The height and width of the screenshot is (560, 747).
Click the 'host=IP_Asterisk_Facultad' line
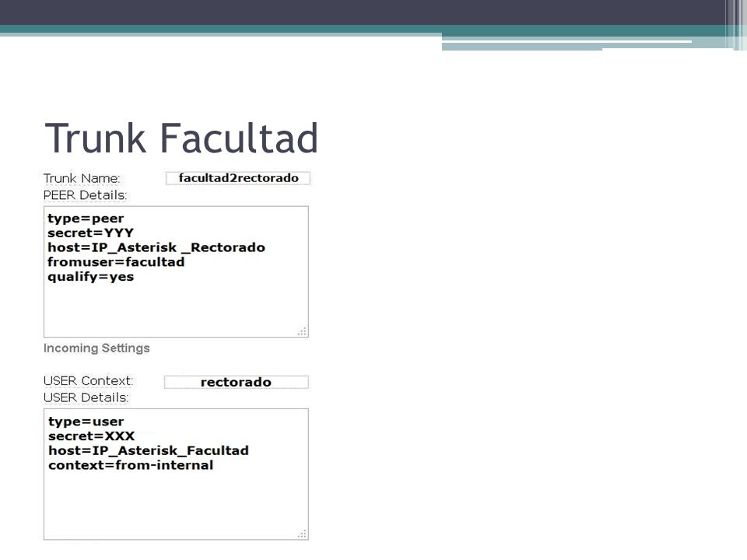point(149,450)
